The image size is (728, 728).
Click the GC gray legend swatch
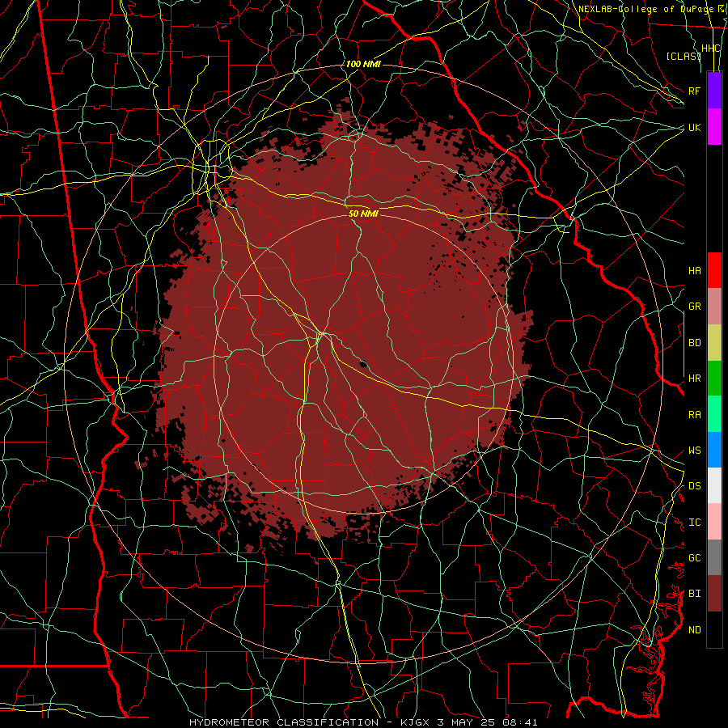click(x=714, y=557)
